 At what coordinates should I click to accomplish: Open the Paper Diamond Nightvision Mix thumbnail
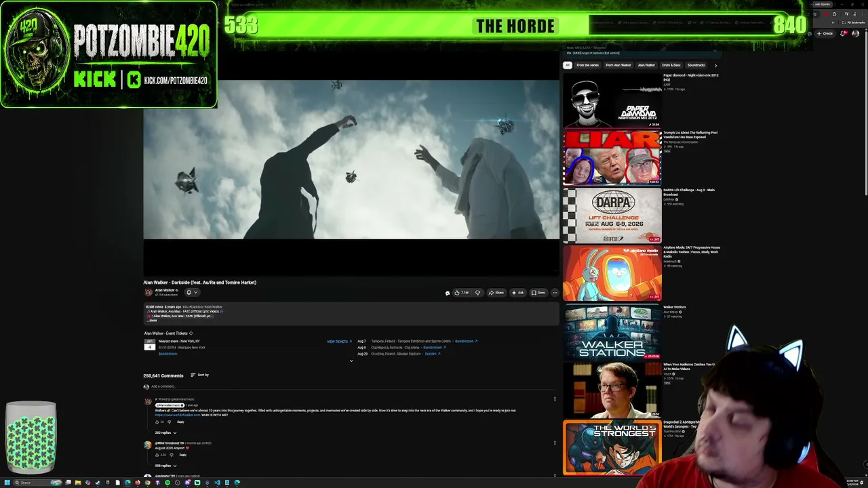tap(612, 100)
